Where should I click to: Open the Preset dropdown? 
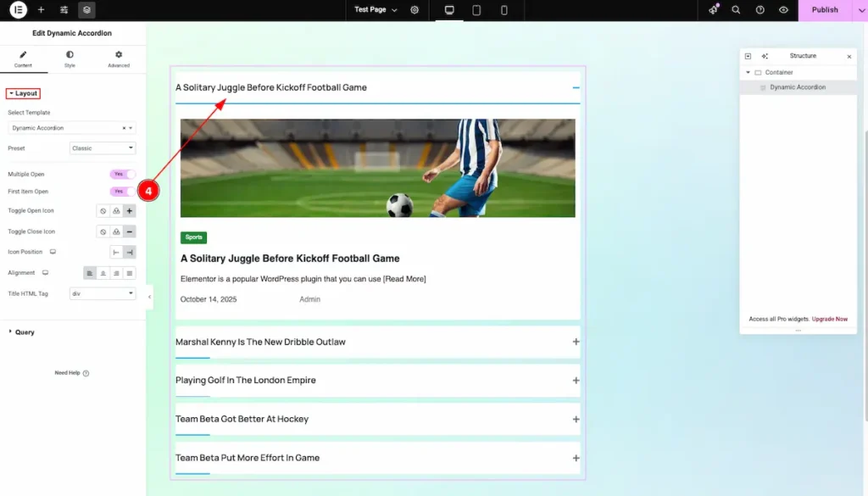(x=103, y=148)
